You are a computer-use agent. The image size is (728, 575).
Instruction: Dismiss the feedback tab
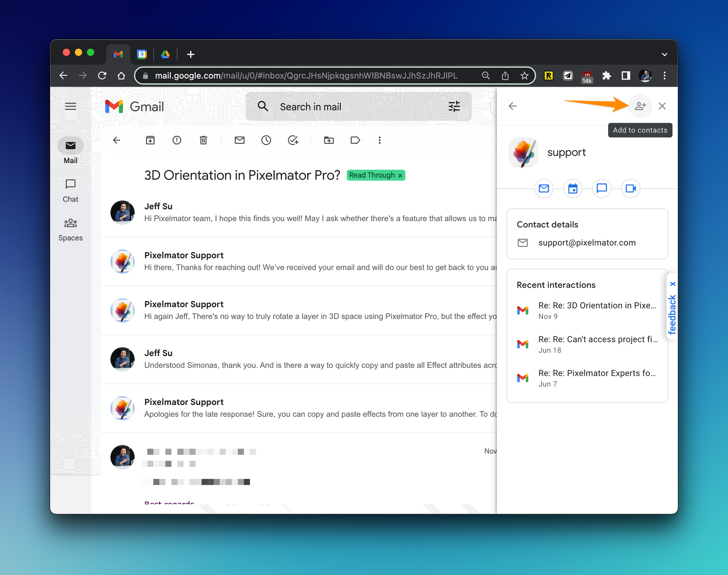coord(672,284)
